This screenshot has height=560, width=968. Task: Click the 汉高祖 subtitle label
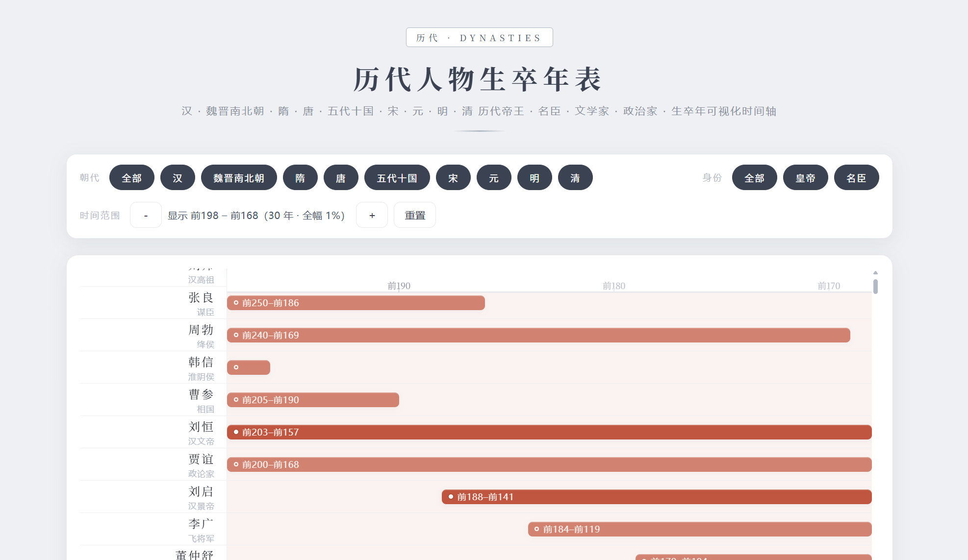(x=201, y=280)
